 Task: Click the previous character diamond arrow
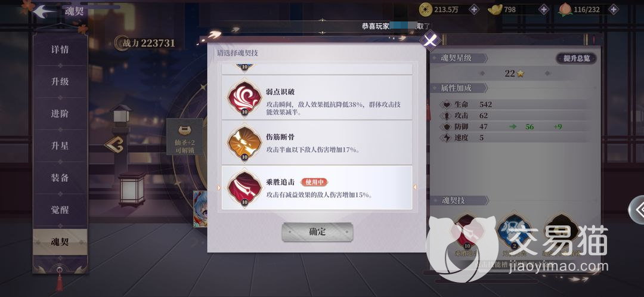click(114, 144)
